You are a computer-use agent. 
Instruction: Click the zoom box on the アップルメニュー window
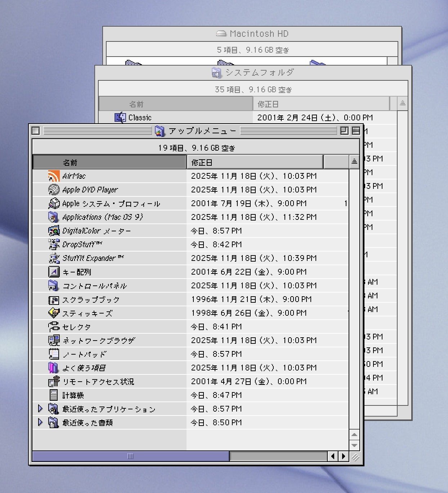coord(344,130)
